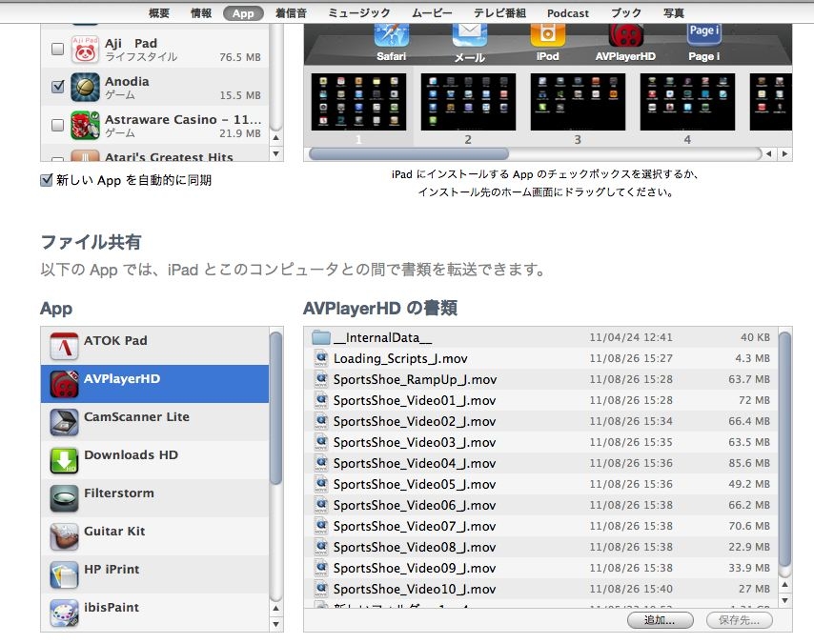Click the 追加... button
The width and height of the screenshot is (814, 644).
click(661, 620)
